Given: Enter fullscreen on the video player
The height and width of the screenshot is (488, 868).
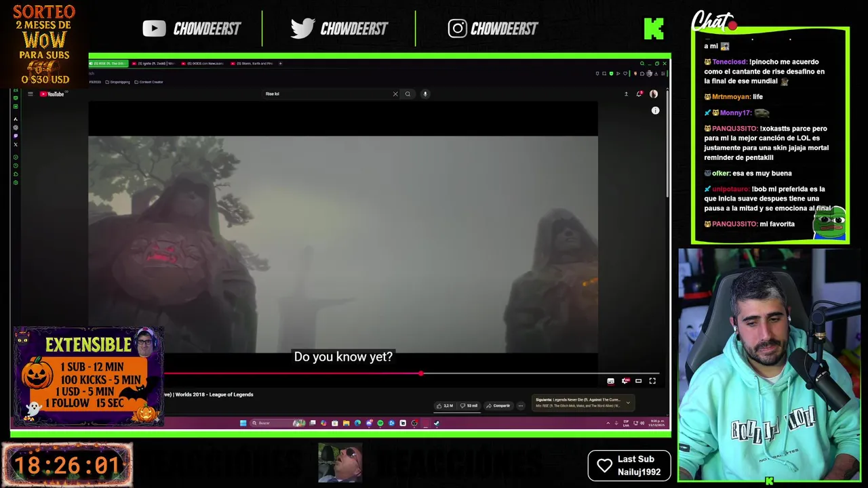Looking at the screenshot, I should click(652, 381).
